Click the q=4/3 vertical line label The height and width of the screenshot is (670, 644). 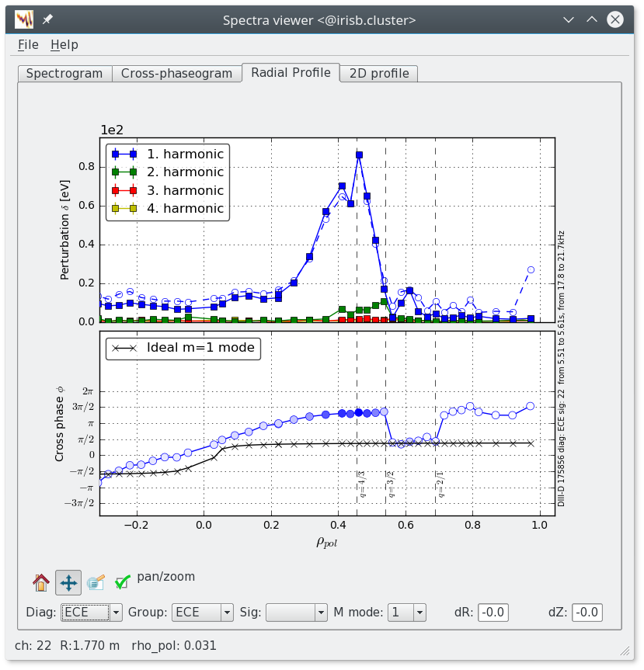pyautogui.click(x=362, y=484)
